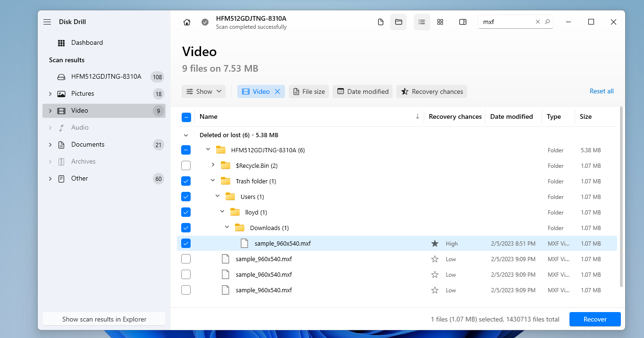Uncheck the lloyd folder checkbox
Image resolution: width=644 pixels, height=338 pixels.
point(186,212)
